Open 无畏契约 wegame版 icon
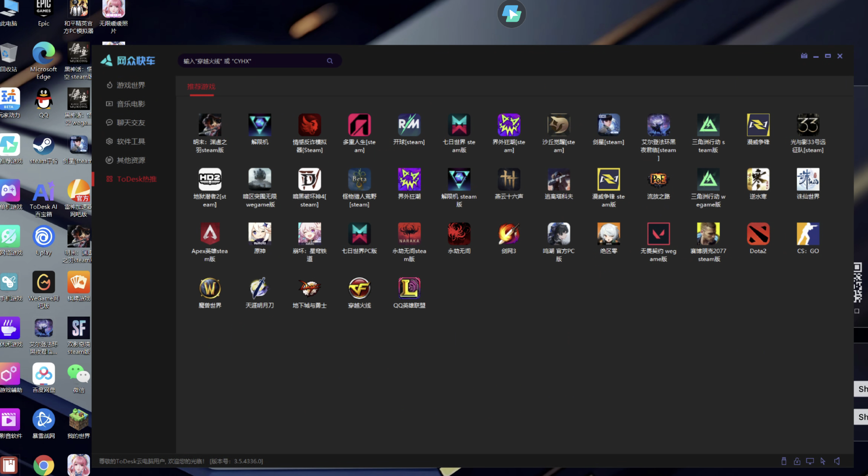This screenshot has width=868, height=476. (x=658, y=234)
